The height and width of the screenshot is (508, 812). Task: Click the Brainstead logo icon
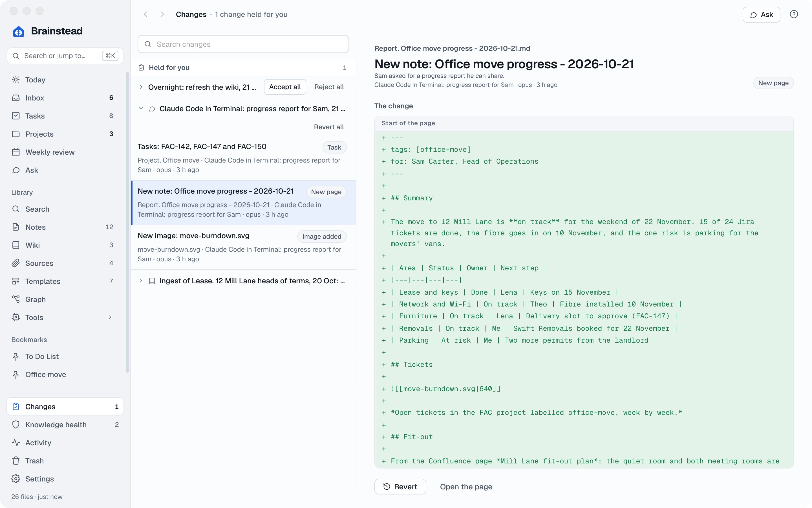pos(18,31)
